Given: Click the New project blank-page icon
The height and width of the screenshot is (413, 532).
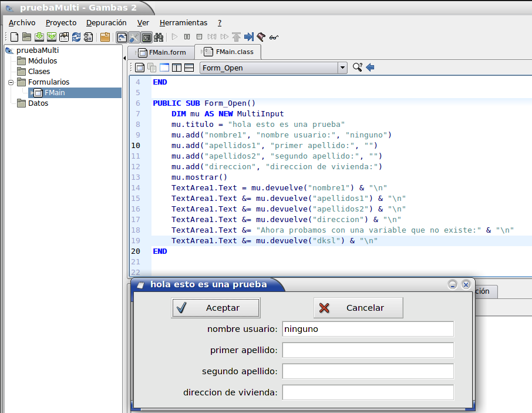Looking at the screenshot, I should pyautogui.click(x=14, y=37).
